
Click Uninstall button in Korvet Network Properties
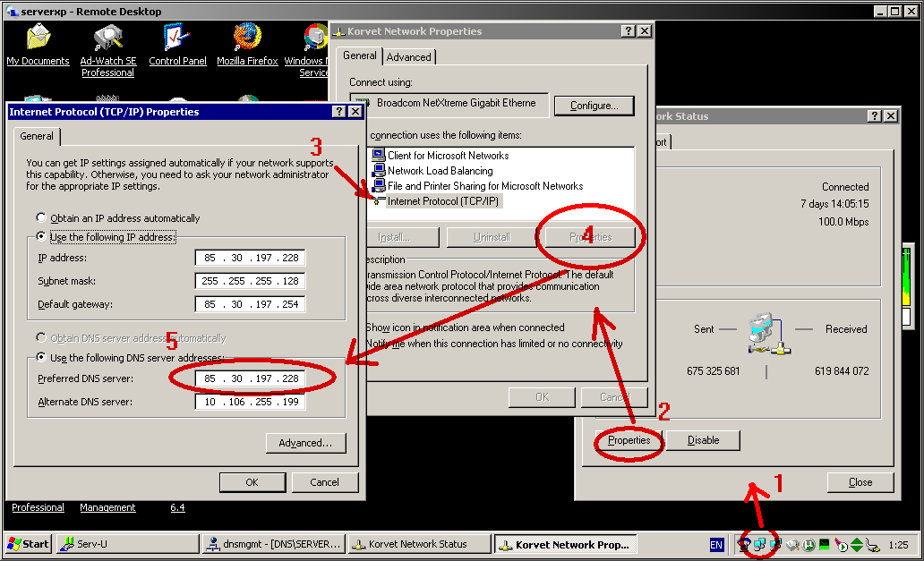492,237
